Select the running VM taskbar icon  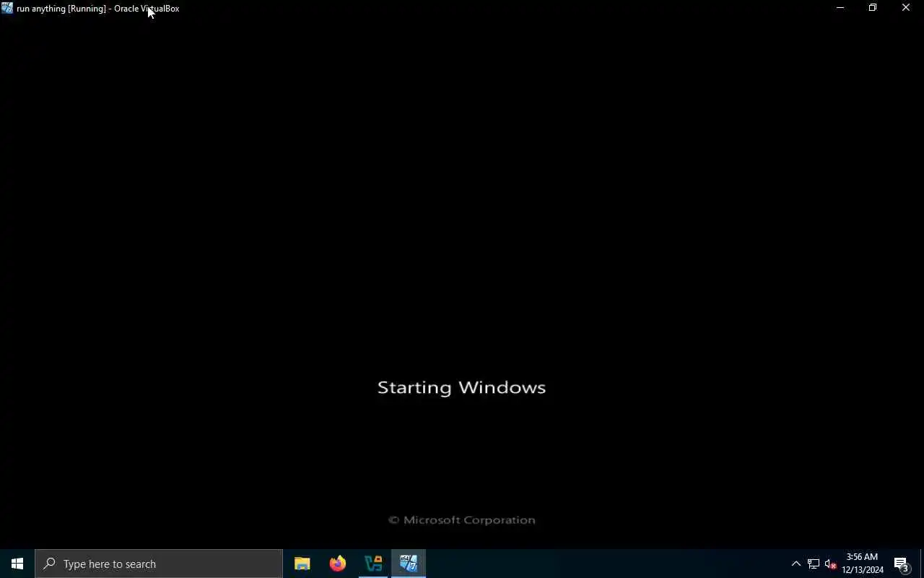point(409,564)
